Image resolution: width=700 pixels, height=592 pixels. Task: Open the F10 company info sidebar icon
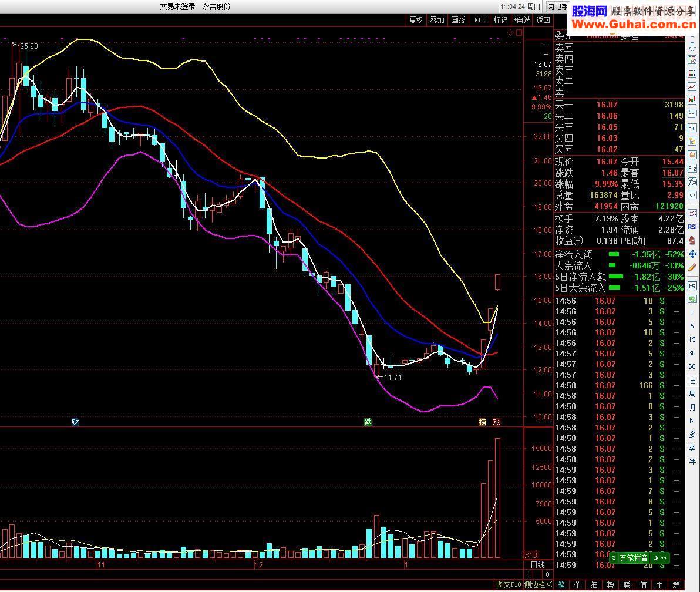click(692, 127)
